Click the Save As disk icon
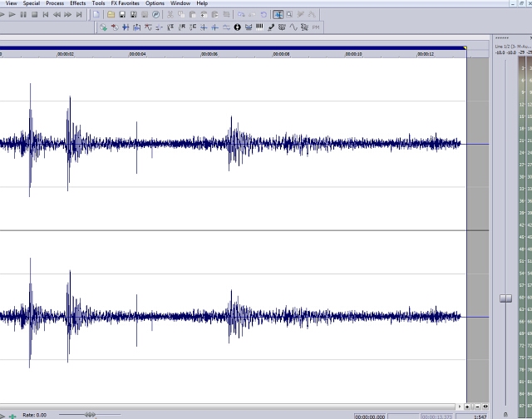Image resolution: width=532 pixels, height=419 pixels. (133, 14)
